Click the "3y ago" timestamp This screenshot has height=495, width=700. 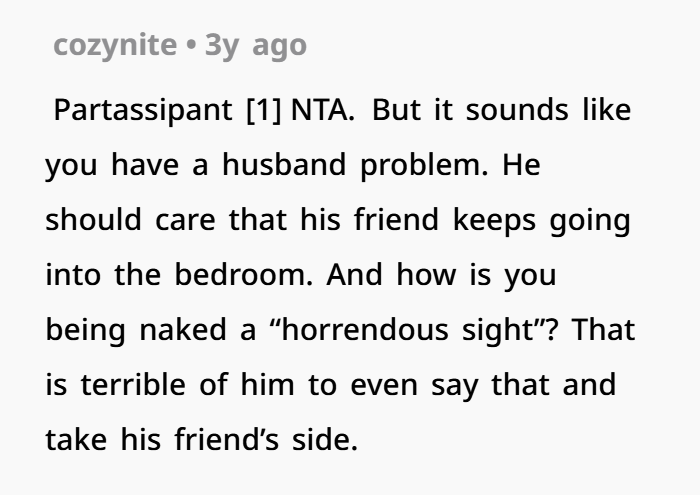pyautogui.click(x=255, y=46)
